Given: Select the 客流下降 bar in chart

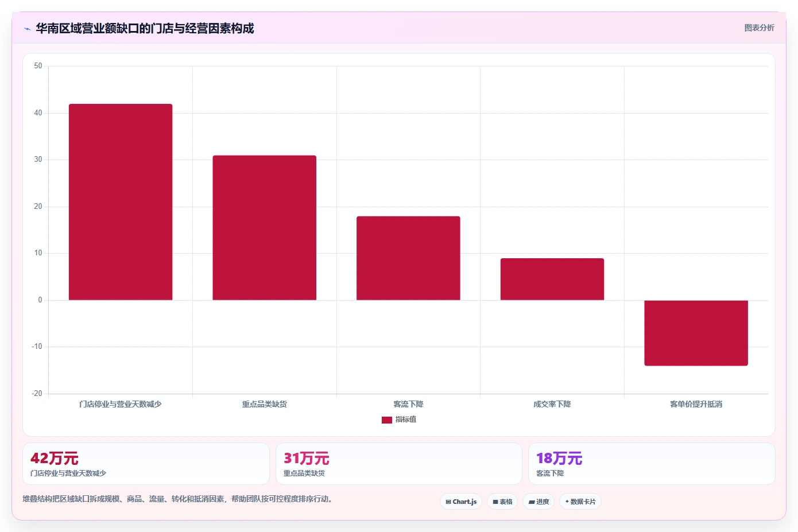Looking at the screenshot, I should pyautogui.click(x=408, y=258).
